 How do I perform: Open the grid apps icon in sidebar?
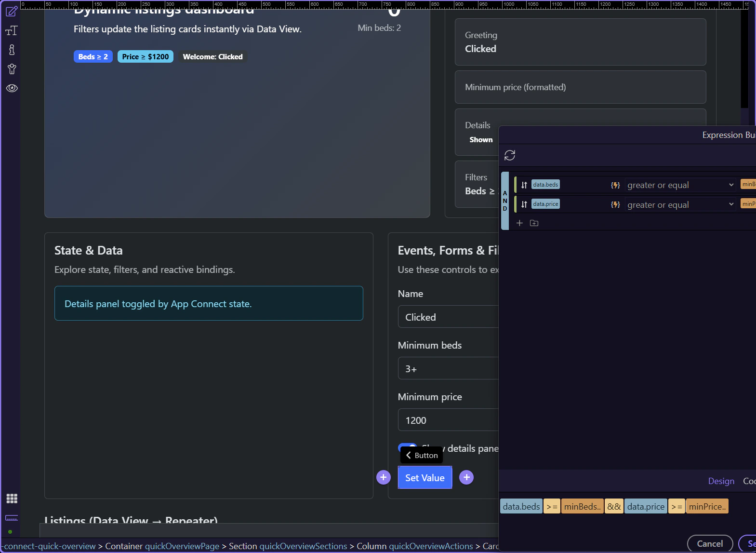(x=12, y=499)
